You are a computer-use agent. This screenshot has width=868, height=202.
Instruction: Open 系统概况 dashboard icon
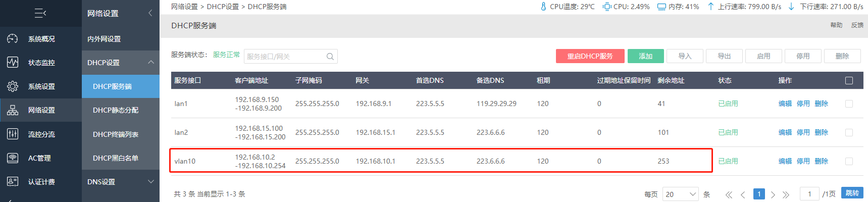pos(13,39)
